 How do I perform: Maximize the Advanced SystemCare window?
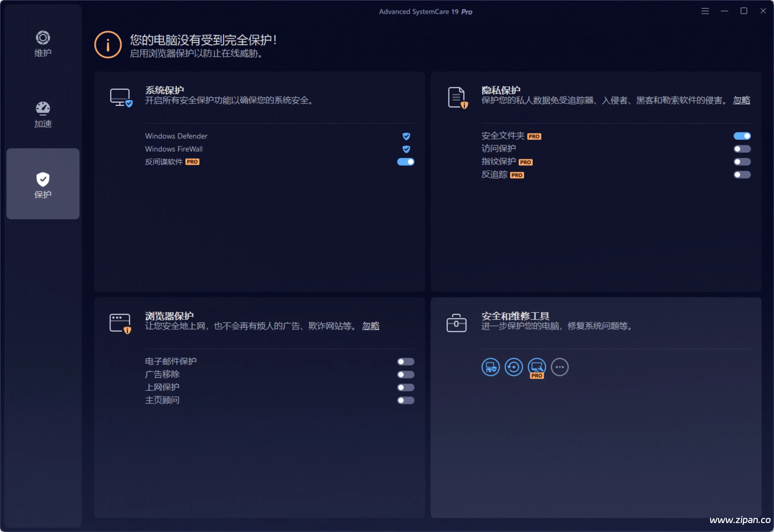tap(744, 11)
